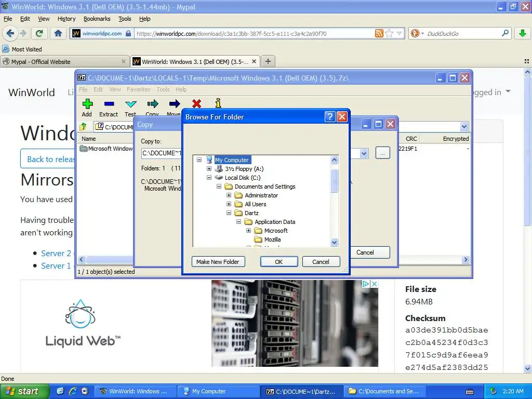Click the Copy dialog browse (...) button
Viewport: 532px width, 399px height.
[x=382, y=153]
